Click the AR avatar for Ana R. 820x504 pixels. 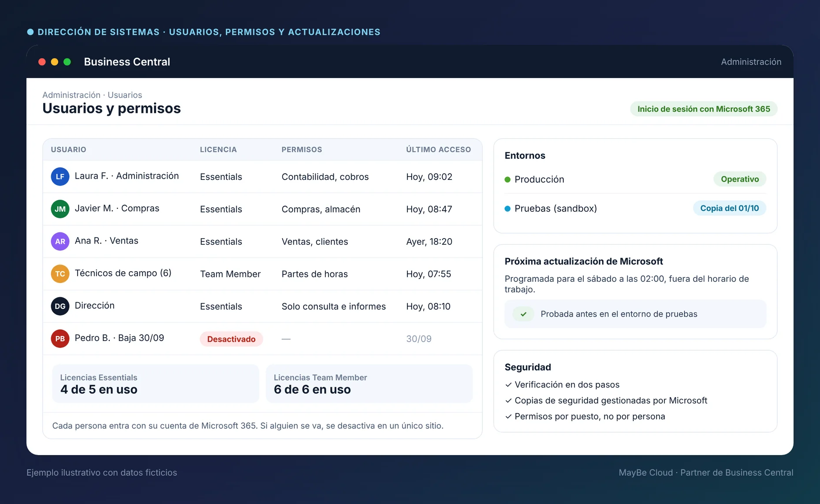(60, 242)
